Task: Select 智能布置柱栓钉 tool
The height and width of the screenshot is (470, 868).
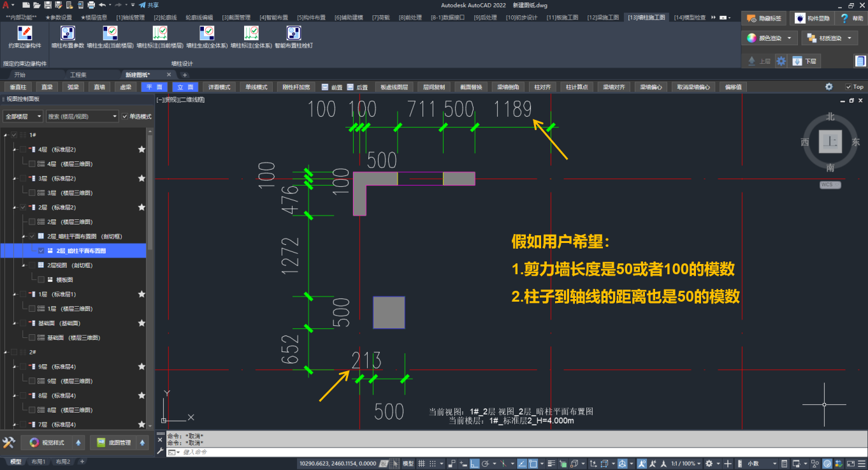Action: [x=293, y=33]
